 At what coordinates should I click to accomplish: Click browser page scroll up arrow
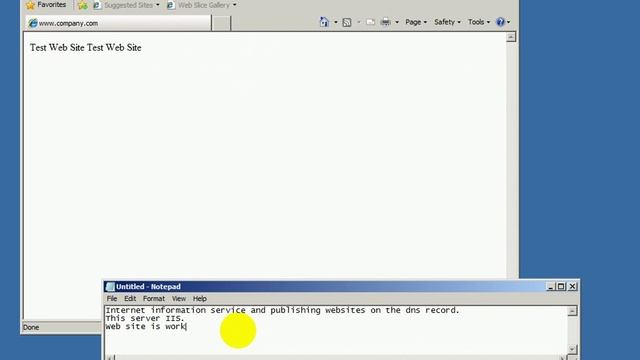pos(511,37)
